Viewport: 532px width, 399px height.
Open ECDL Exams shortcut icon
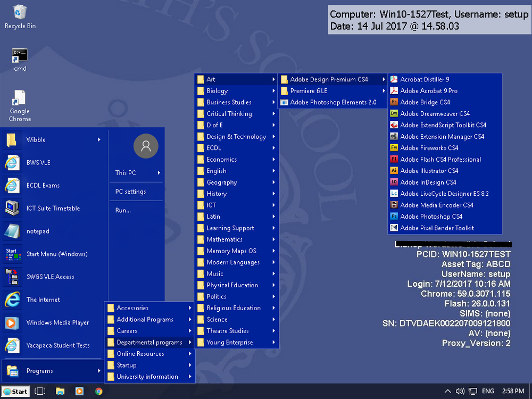tap(12, 185)
